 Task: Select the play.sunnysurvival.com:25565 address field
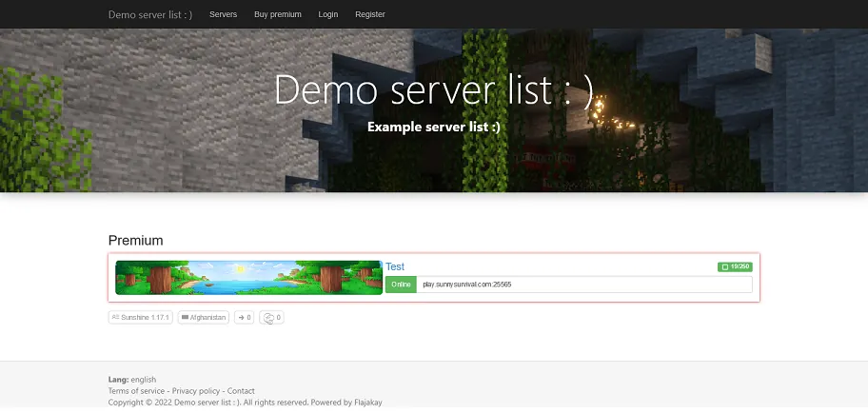[584, 285]
